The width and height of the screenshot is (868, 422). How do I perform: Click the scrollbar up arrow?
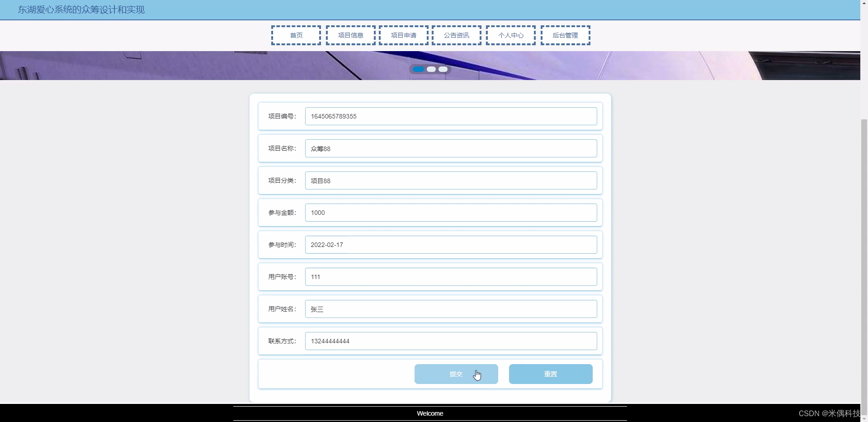[864, 3]
